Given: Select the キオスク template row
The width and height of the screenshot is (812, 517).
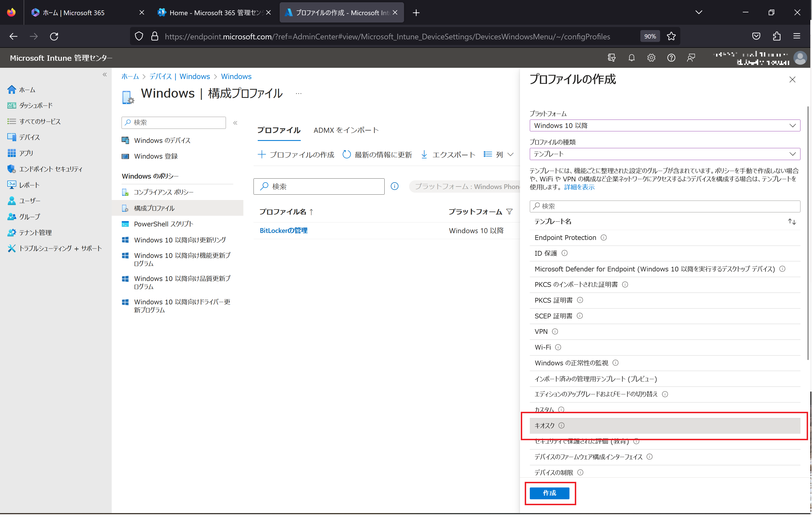Looking at the screenshot, I should (665, 426).
